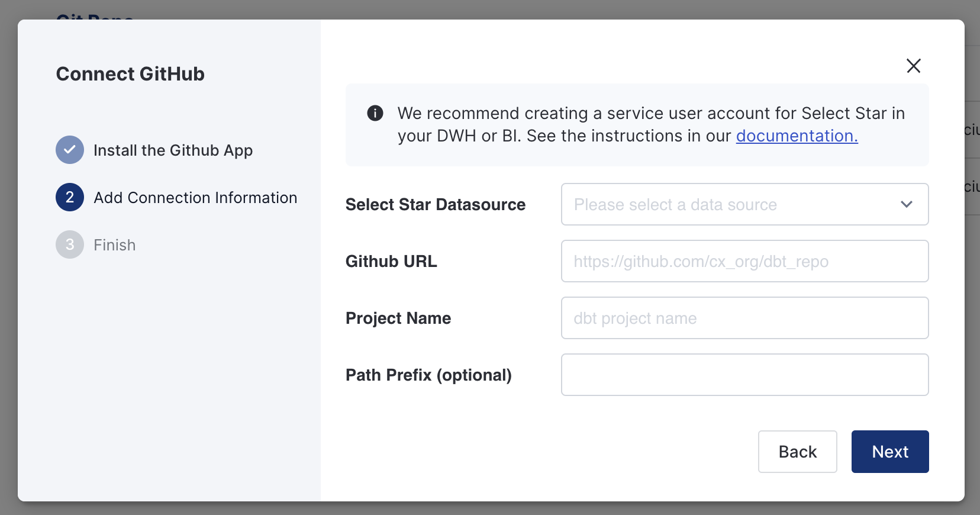
Task: Select the Path Prefix input field
Action: pos(744,375)
